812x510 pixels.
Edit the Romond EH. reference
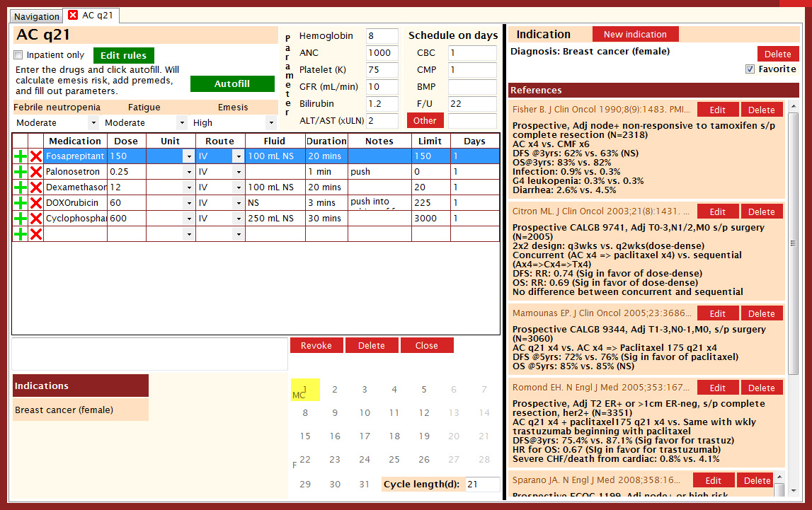[x=717, y=388]
